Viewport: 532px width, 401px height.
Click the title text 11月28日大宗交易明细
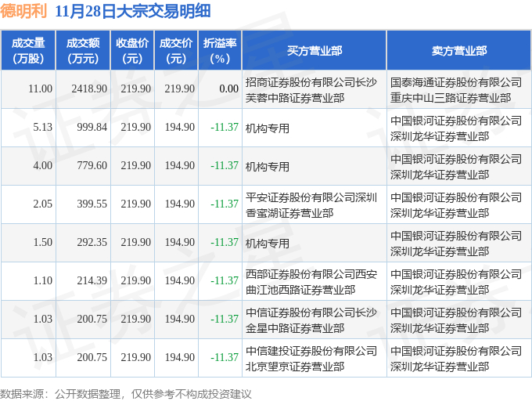click(x=133, y=11)
